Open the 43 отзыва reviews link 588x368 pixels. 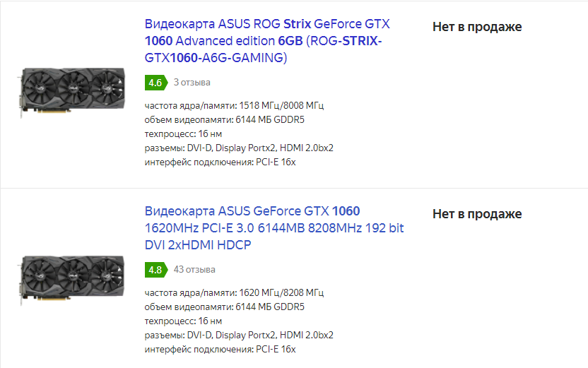pos(194,269)
